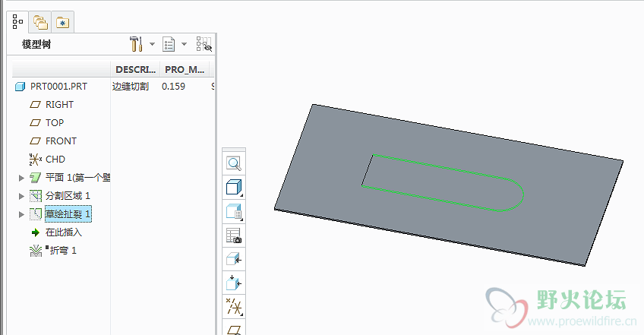644x335 pixels.
Task: Select PRT0001.PRT in the model tree
Action: point(58,87)
